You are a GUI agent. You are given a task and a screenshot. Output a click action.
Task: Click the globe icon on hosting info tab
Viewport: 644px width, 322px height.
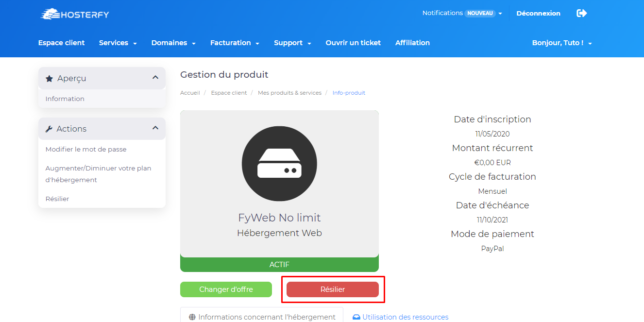[192, 317]
